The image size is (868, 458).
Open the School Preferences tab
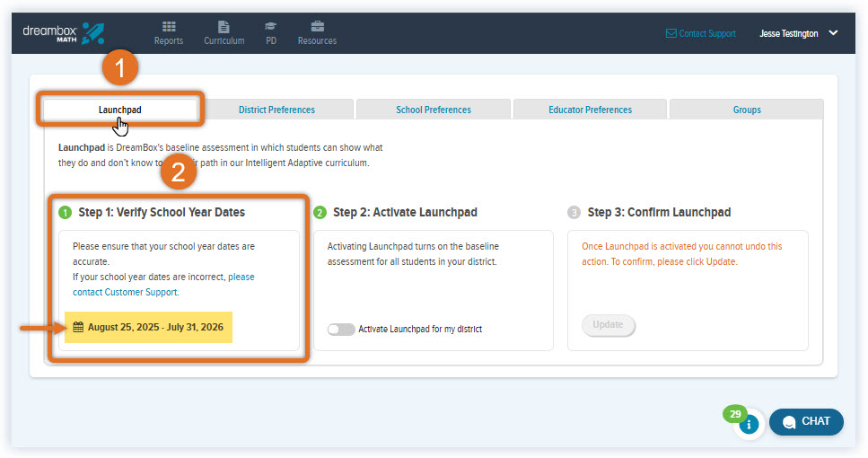pos(434,110)
